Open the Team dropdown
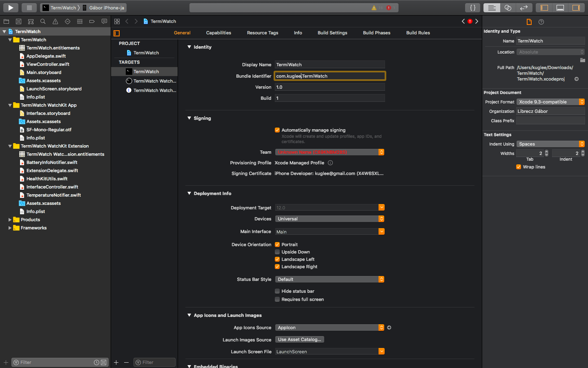 [330, 152]
